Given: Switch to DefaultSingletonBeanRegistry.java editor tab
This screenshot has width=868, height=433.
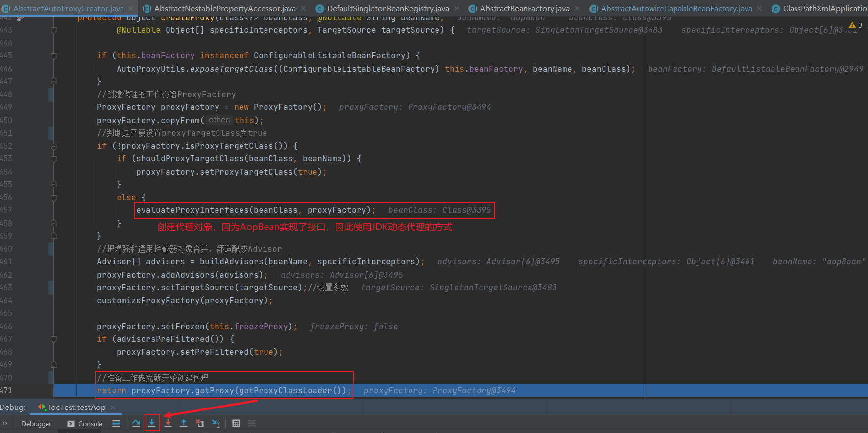Looking at the screenshot, I should pos(388,8).
